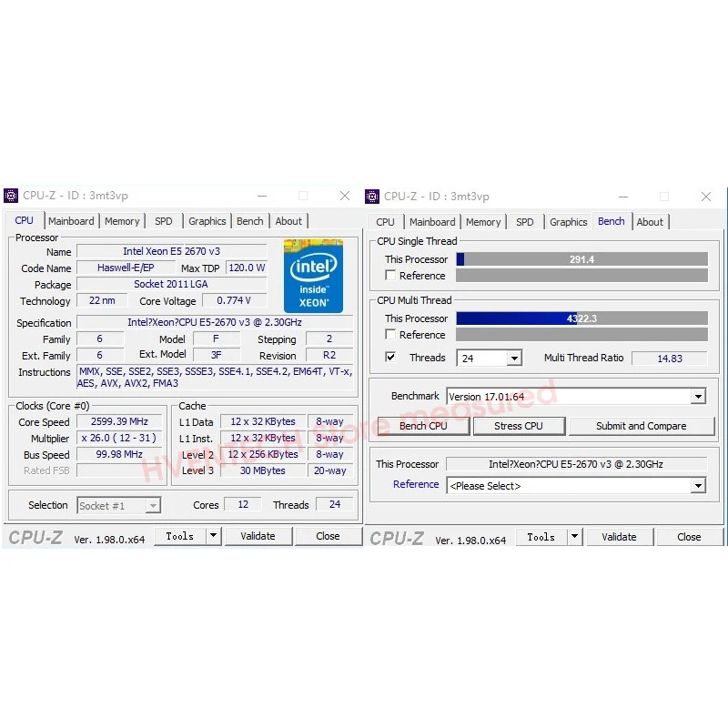This screenshot has height=728, width=728.
Task: Minimize the right CPU-Z window
Action: [x=623, y=197]
